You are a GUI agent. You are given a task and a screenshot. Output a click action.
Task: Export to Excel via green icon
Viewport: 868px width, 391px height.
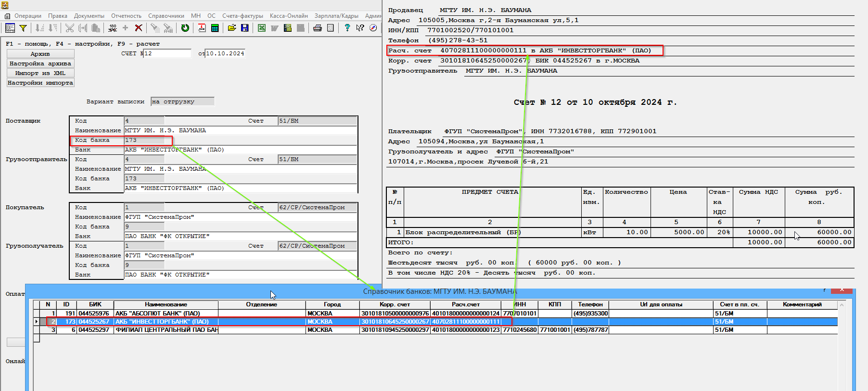(262, 28)
